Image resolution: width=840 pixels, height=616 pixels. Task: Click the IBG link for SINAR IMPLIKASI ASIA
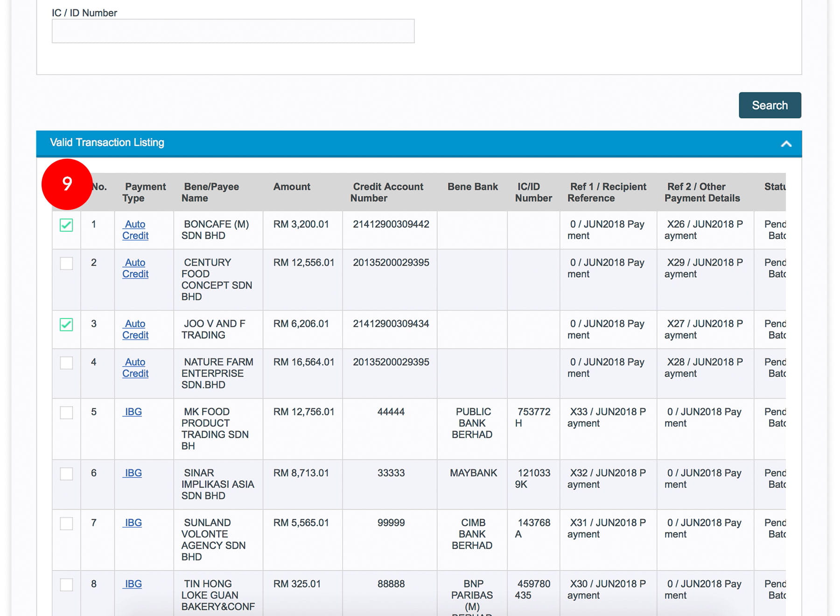click(x=133, y=473)
